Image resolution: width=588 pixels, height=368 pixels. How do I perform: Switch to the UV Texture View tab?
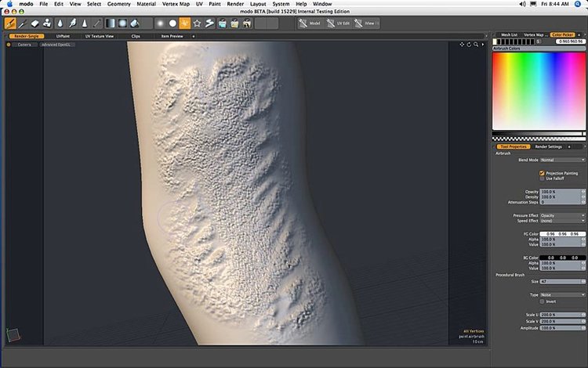pyautogui.click(x=99, y=36)
